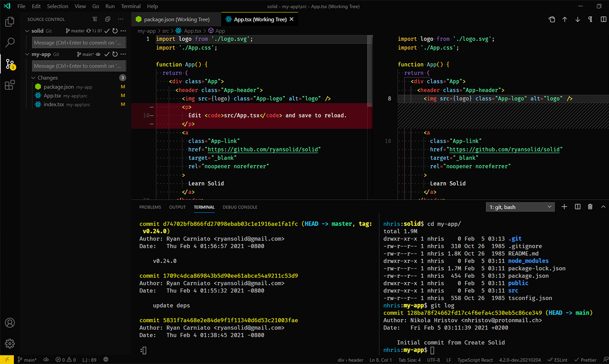Screen dimensions: 609x364
Task: Click the Open File icon in editor toolbar
Action: (x=552, y=20)
